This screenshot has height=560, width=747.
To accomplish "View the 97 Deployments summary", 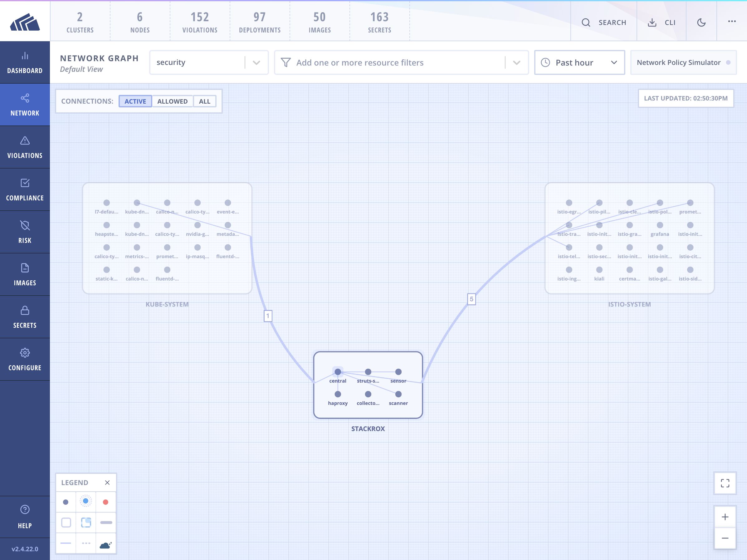I will 260,22.
